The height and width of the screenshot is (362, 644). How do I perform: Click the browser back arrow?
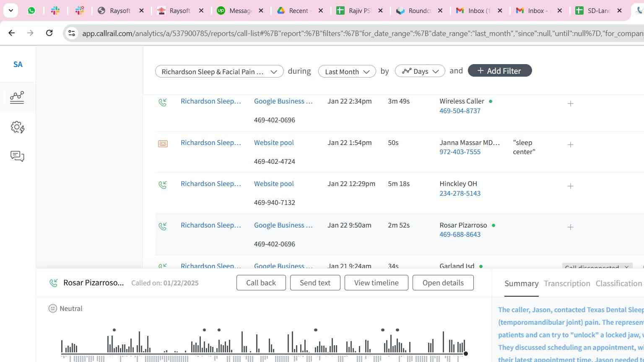pyautogui.click(x=12, y=33)
